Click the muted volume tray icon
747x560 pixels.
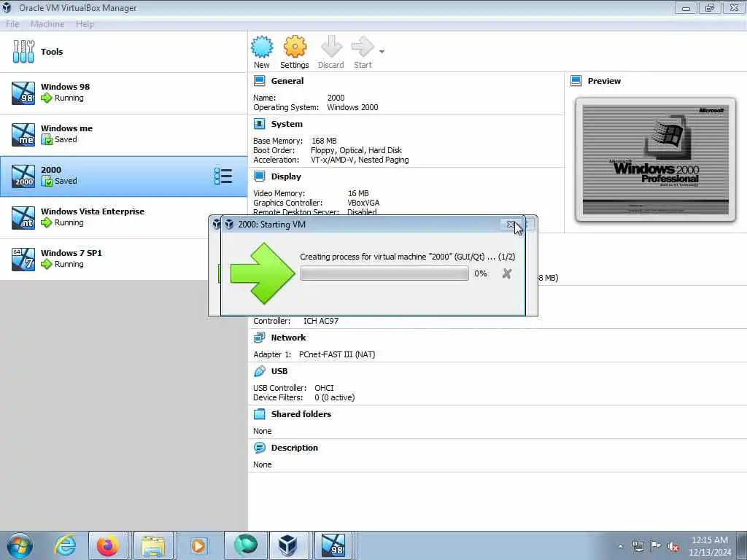coord(673,547)
